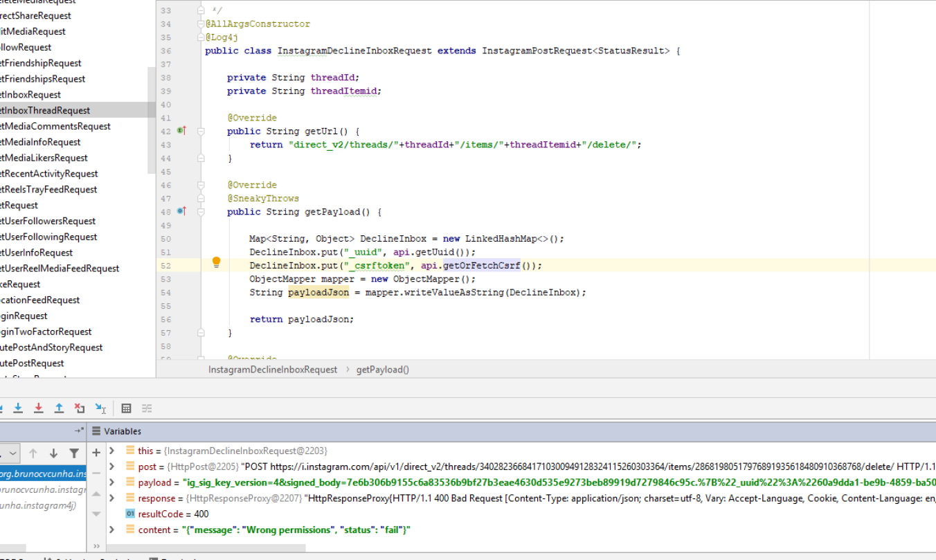The width and height of the screenshot is (936, 560).
Task: Click the Step Into blue arrow icon
Action: pyautogui.click(x=18, y=408)
